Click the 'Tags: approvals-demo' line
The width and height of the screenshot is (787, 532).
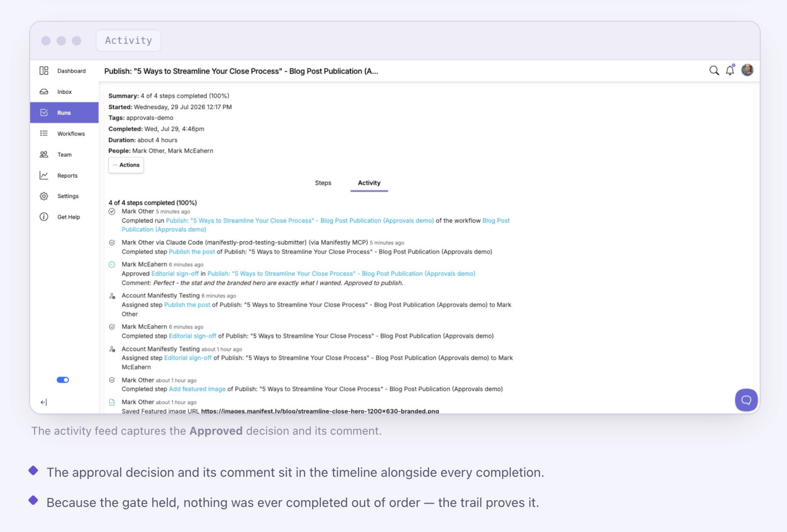pos(141,118)
